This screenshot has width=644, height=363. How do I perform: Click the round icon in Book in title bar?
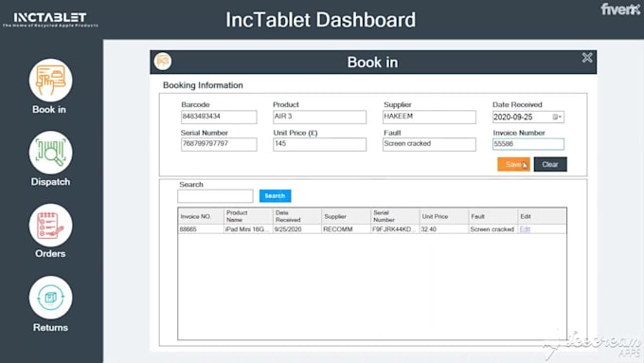[x=163, y=62]
